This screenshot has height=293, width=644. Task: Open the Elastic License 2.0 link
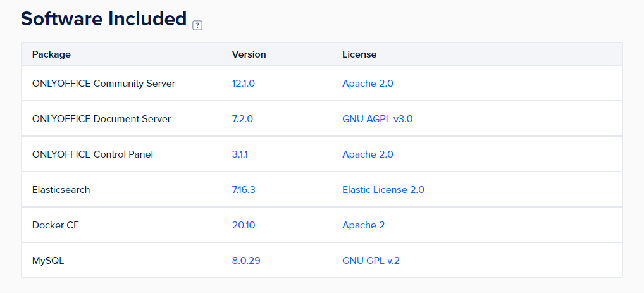(383, 190)
